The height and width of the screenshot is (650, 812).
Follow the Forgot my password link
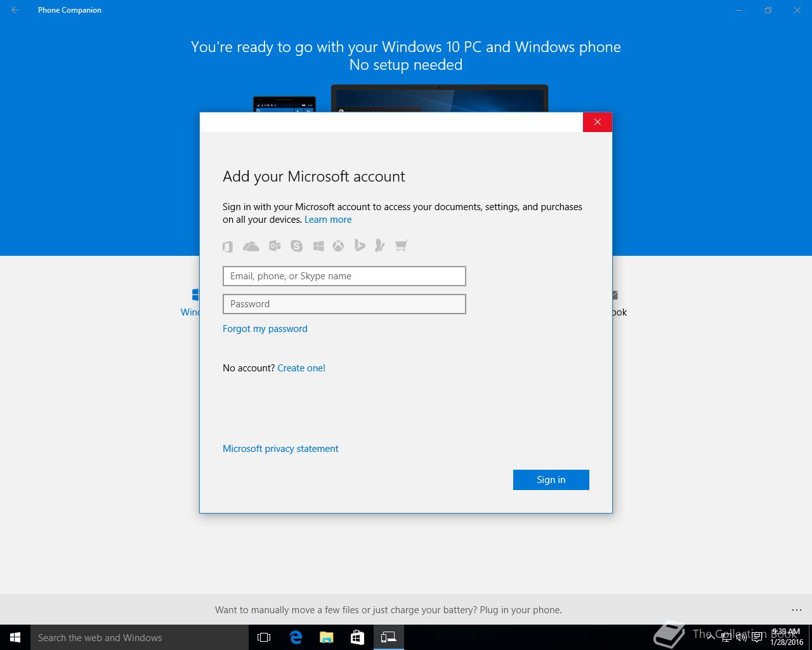click(x=265, y=329)
